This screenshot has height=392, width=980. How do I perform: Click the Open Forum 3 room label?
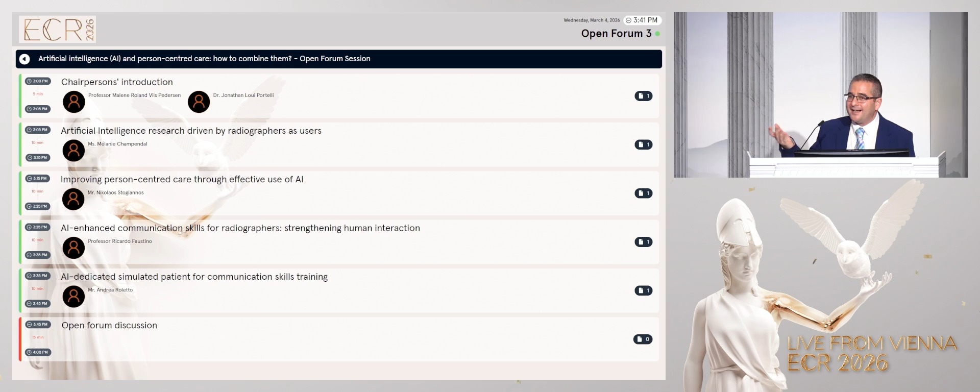coord(616,34)
